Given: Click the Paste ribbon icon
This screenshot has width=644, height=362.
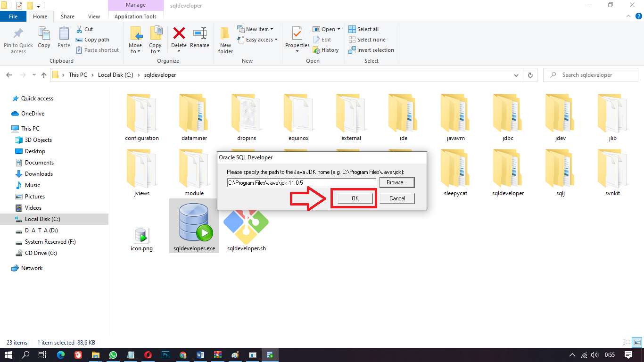Looking at the screenshot, I should (64, 38).
